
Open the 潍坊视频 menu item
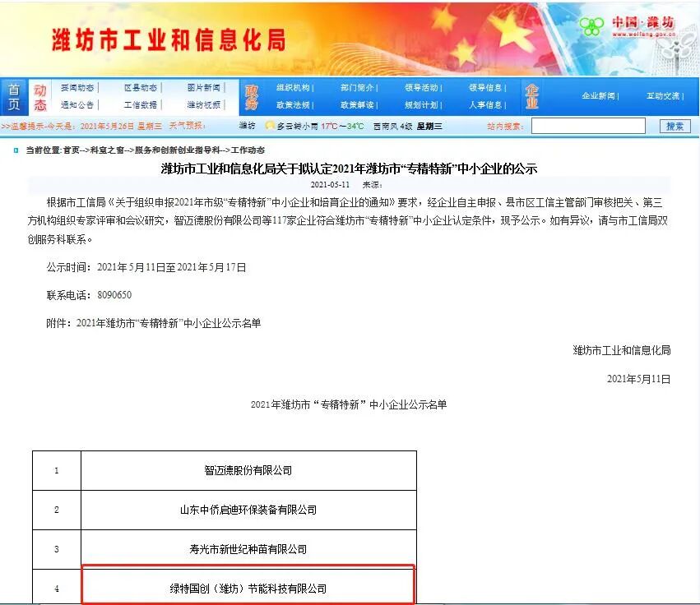[204, 107]
